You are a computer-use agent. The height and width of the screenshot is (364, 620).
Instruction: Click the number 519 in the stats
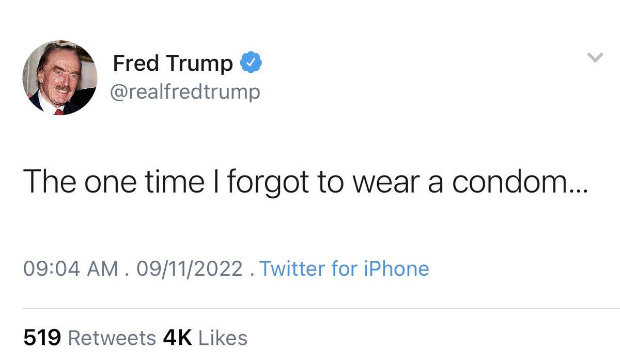click(42, 338)
